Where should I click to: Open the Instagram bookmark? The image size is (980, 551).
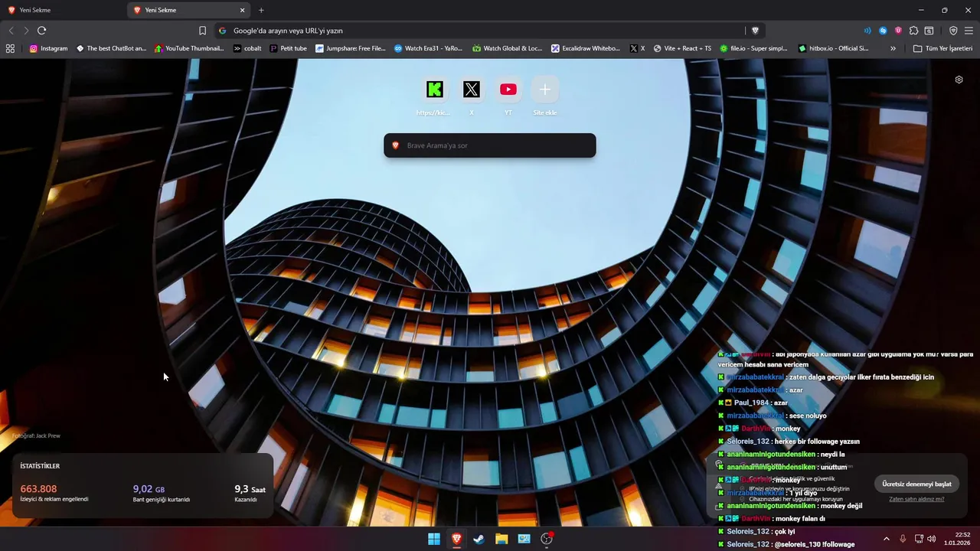point(48,48)
